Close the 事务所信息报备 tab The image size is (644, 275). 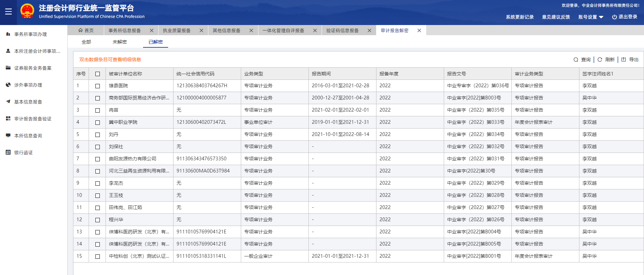[152, 30]
